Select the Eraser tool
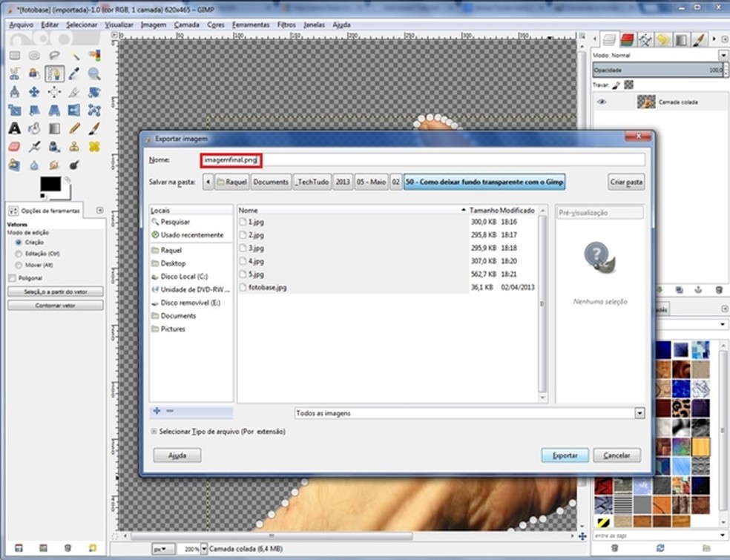 [15, 147]
